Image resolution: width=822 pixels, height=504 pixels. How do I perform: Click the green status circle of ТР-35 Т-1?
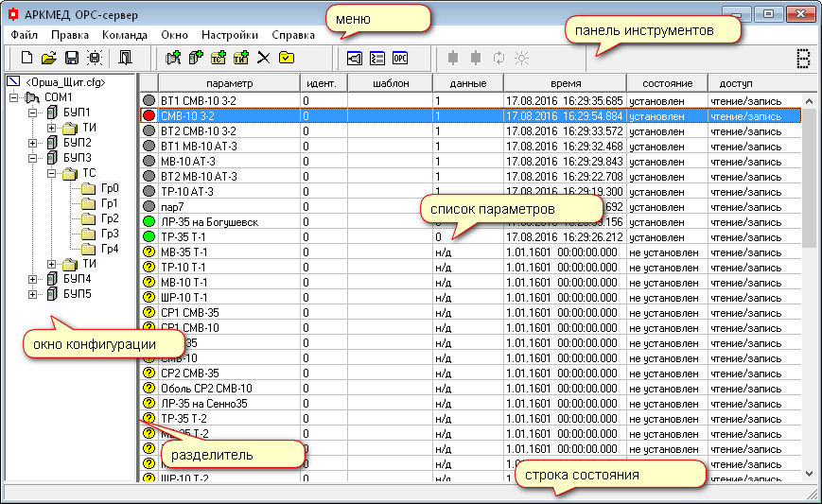coord(149,236)
